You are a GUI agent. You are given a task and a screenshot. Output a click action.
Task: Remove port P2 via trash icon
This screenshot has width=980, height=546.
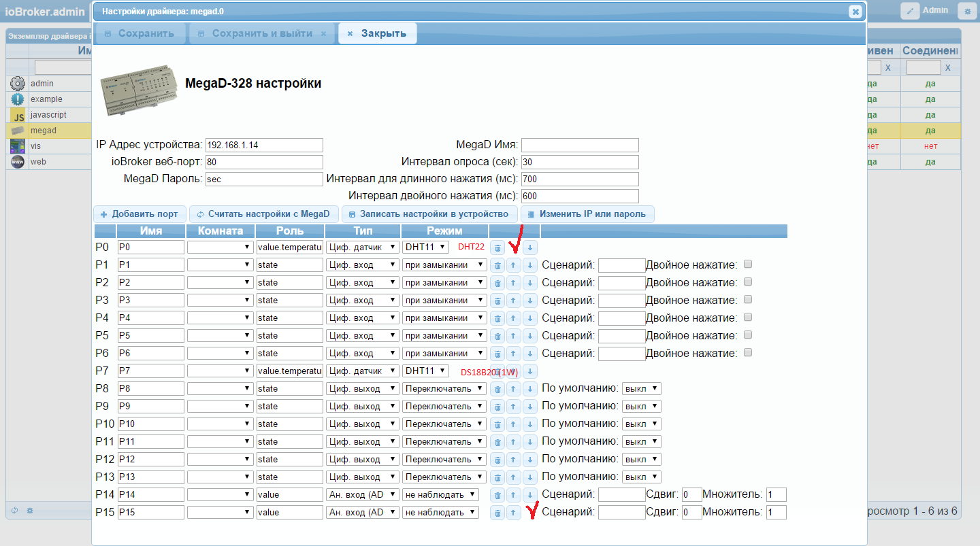pos(497,282)
